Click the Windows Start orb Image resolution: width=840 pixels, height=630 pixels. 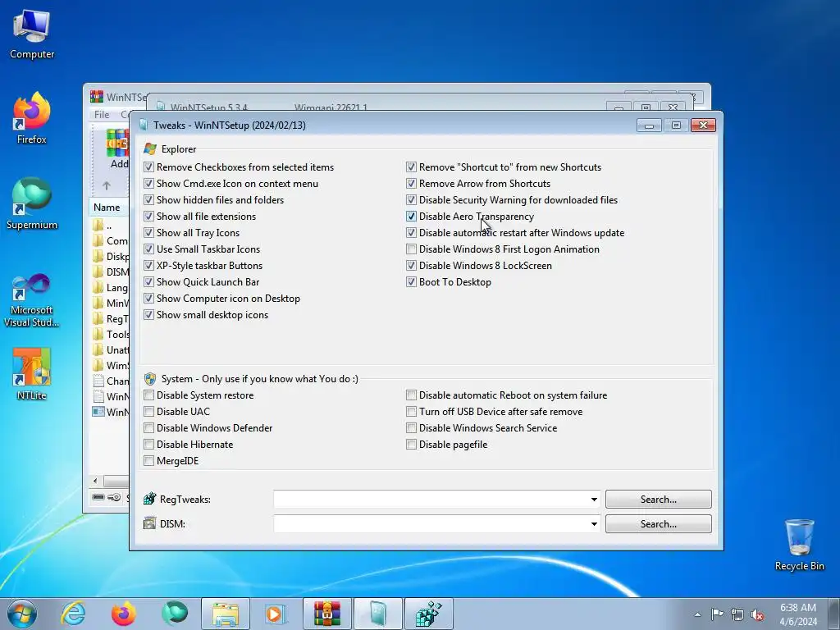(22, 614)
